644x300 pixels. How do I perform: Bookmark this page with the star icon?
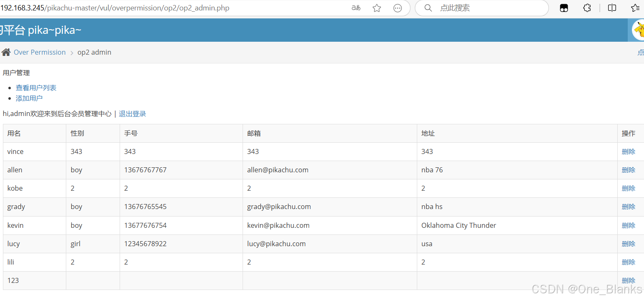tap(377, 8)
